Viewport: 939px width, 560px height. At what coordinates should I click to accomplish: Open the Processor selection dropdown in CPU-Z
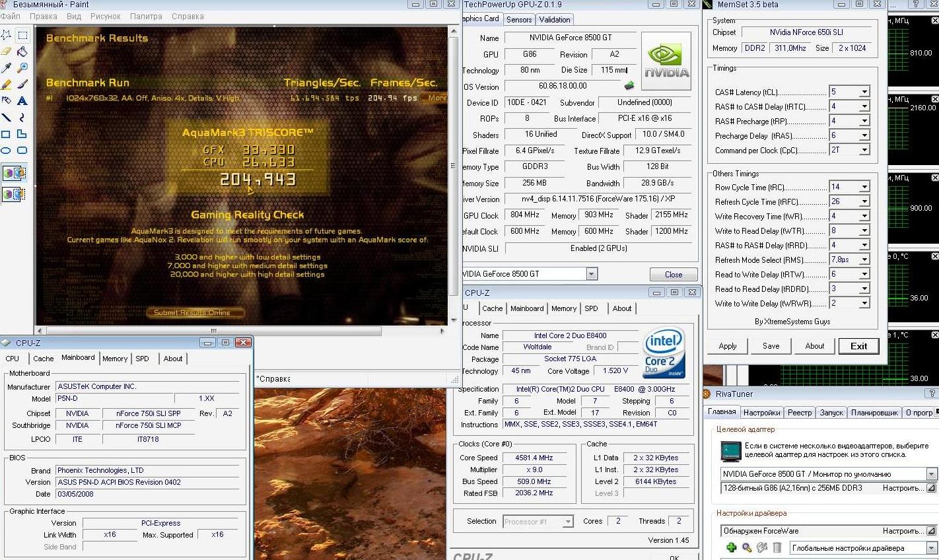(567, 522)
